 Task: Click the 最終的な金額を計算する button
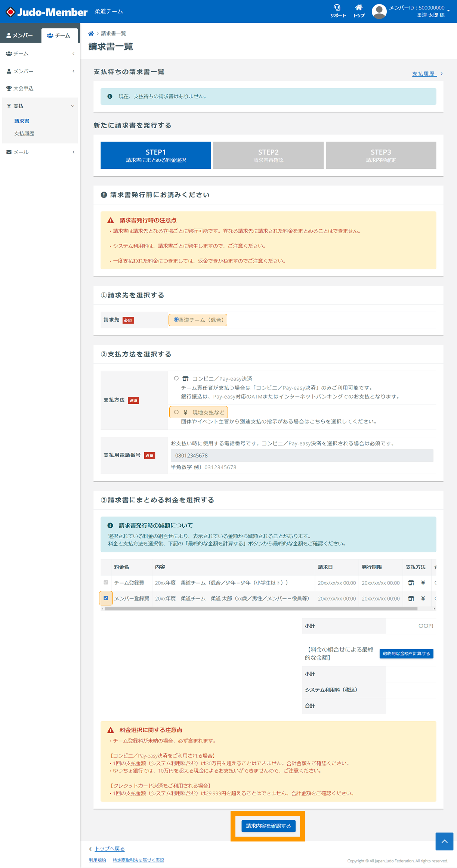point(406,654)
